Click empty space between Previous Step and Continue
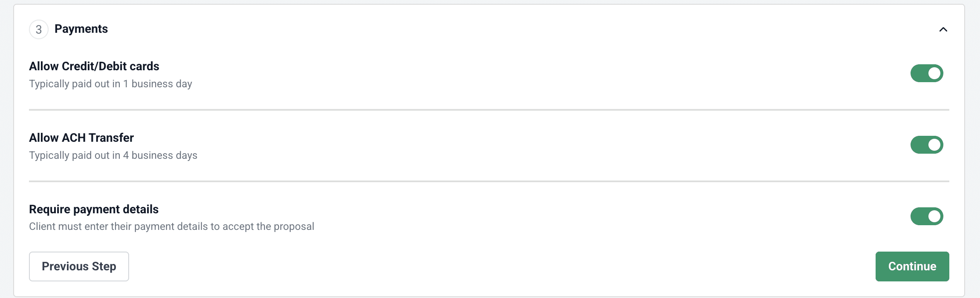This screenshot has height=298, width=980. (490, 266)
